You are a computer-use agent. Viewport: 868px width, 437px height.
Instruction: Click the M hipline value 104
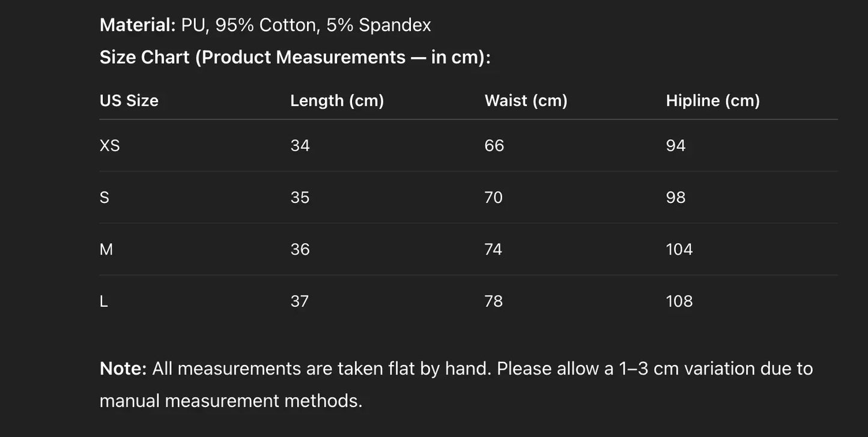[679, 249]
